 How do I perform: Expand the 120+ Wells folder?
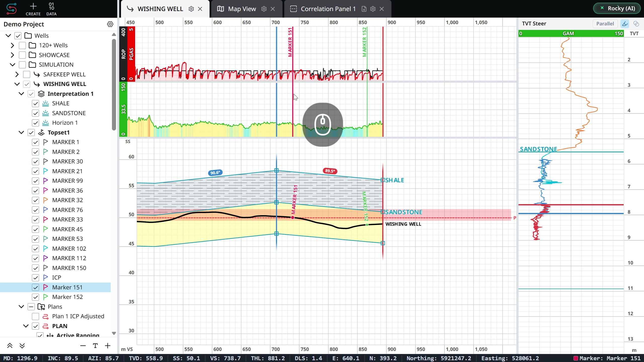coord(12,45)
